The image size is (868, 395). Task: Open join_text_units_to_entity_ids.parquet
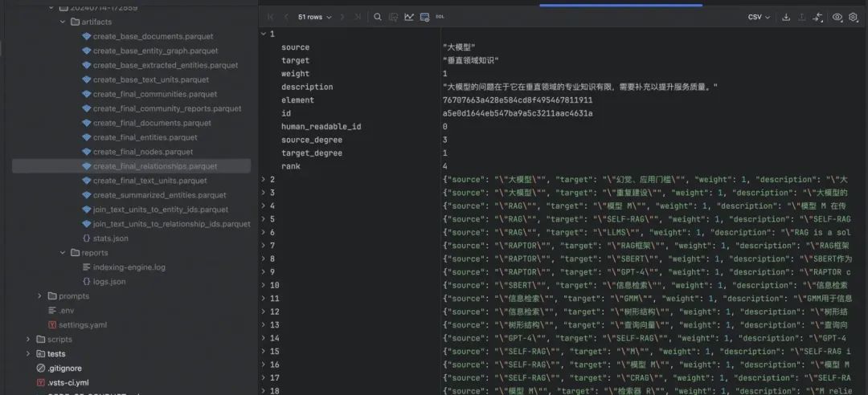tap(161, 210)
